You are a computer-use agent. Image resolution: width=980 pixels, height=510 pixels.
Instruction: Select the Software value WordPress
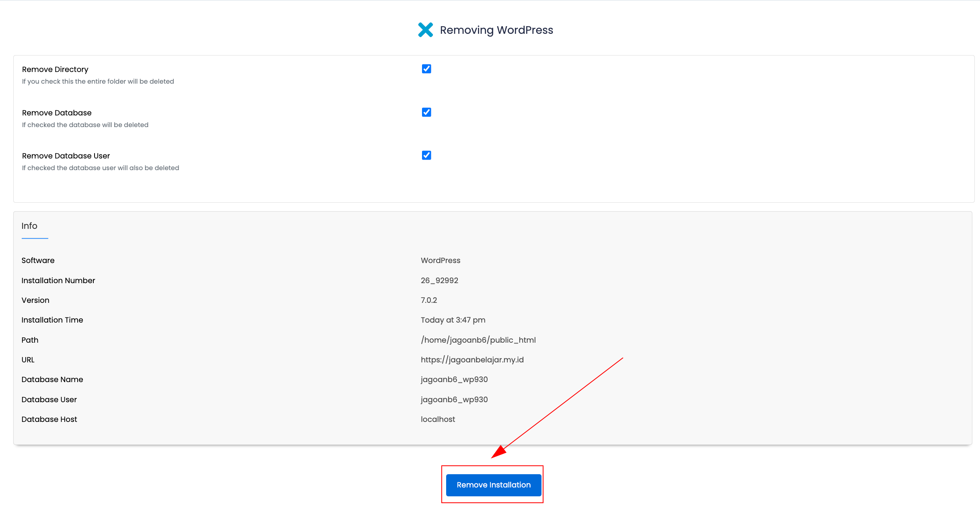pos(441,261)
